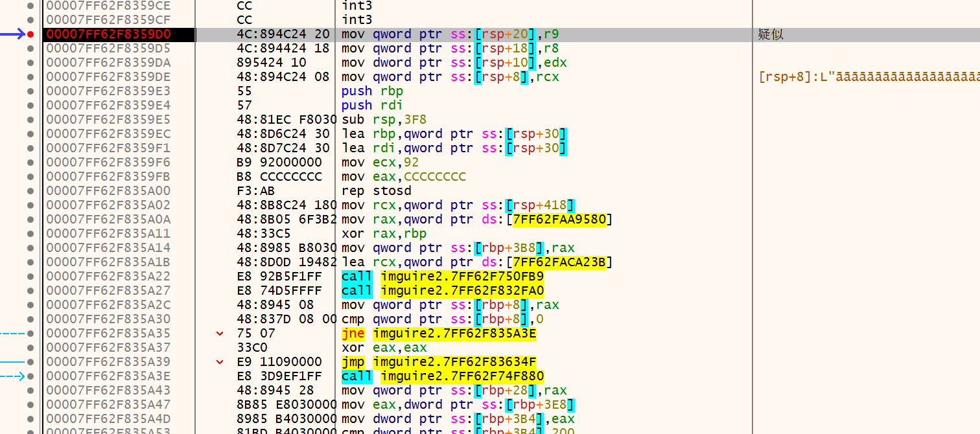Click red jump chevron on the jne row
This screenshot has width=980, height=434.
click(220, 334)
